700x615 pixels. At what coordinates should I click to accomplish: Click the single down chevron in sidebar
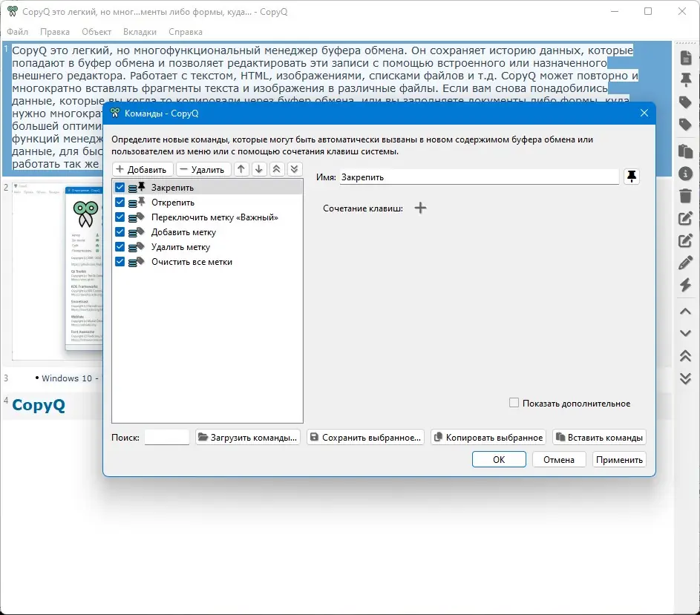click(686, 333)
